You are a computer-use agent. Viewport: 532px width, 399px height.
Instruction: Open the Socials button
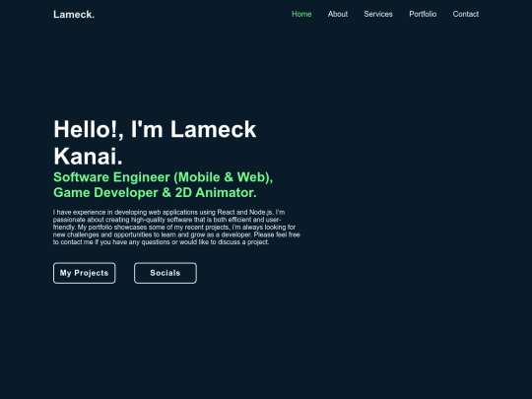[x=166, y=273]
